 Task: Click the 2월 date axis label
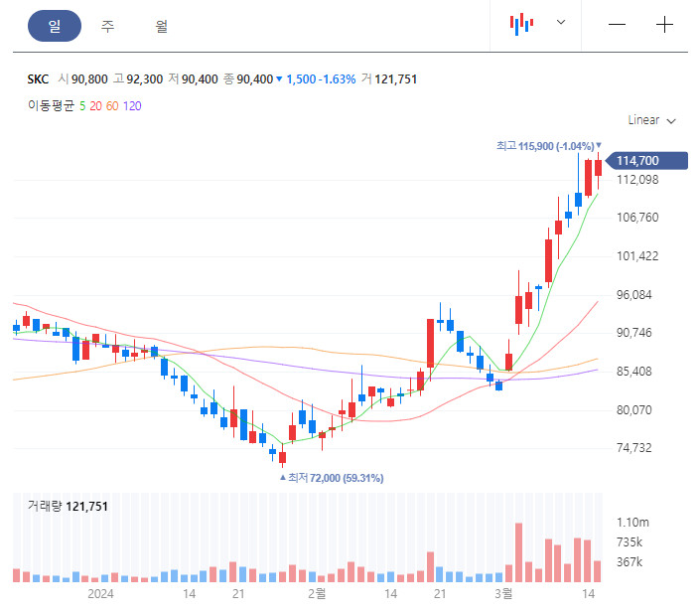(317, 594)
